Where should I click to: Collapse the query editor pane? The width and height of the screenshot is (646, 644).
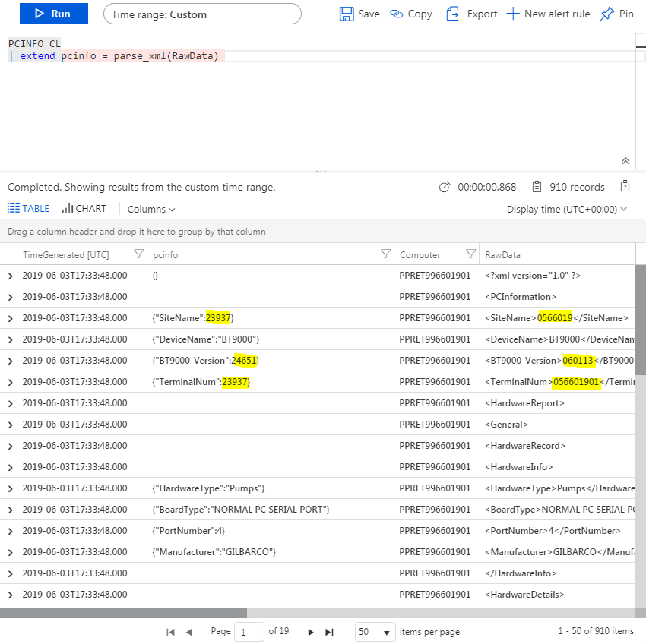625,161
